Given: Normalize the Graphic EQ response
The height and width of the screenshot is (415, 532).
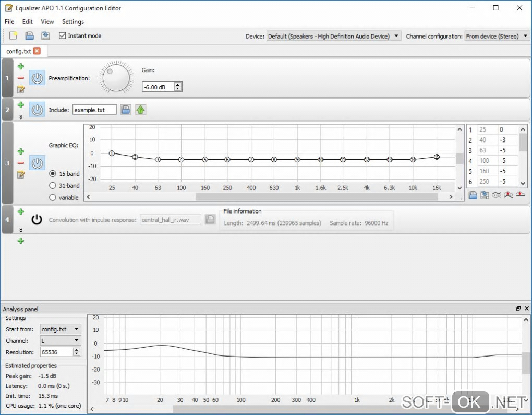Looking at the screenshot, I should (508, 195).
